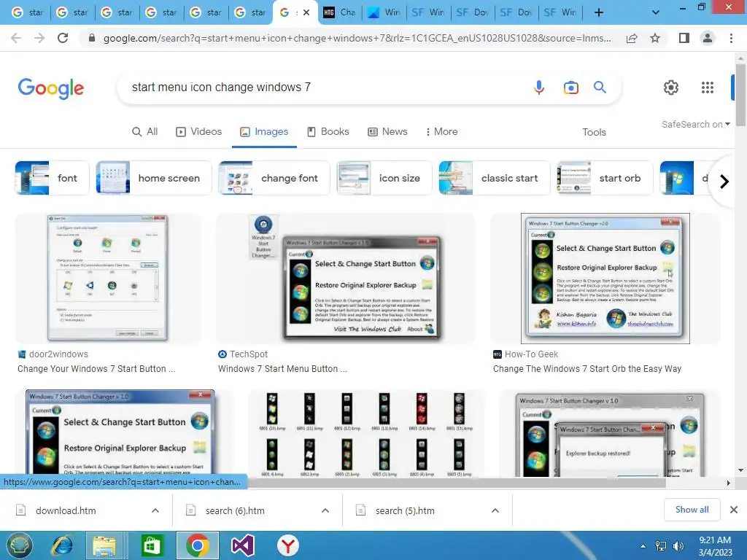
Task: Open the Google apps grid
Action: (708, 87)
